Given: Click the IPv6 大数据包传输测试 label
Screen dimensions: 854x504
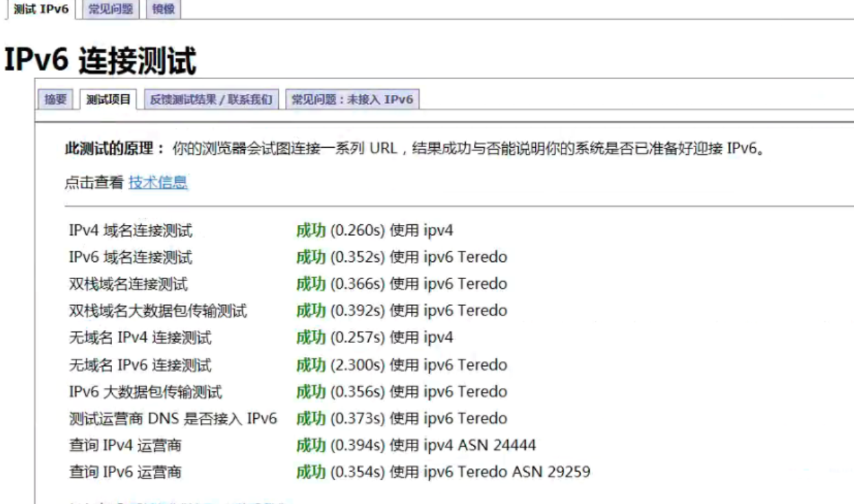Looking at the screenshot, I should [146, 392].
